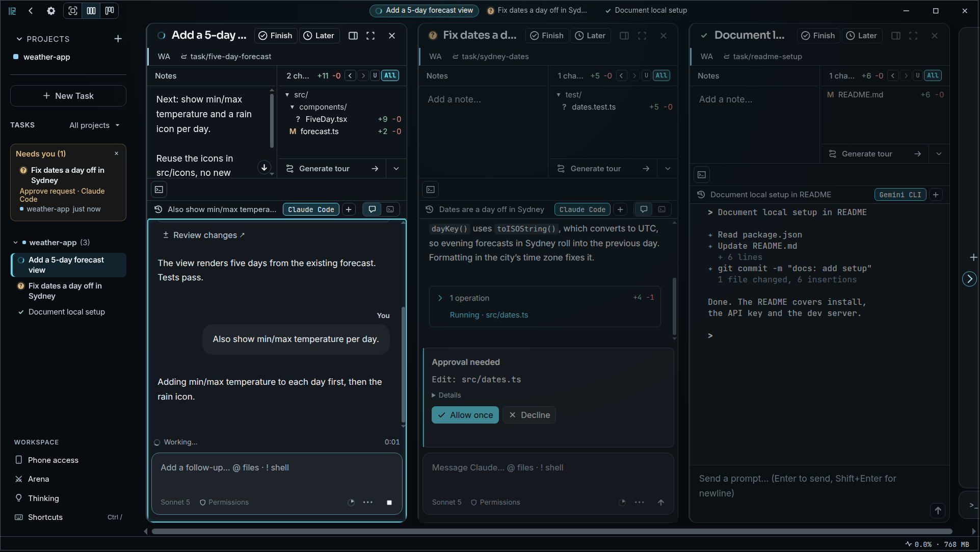Stop the running agent in the follow-up box

pos(389,503)
